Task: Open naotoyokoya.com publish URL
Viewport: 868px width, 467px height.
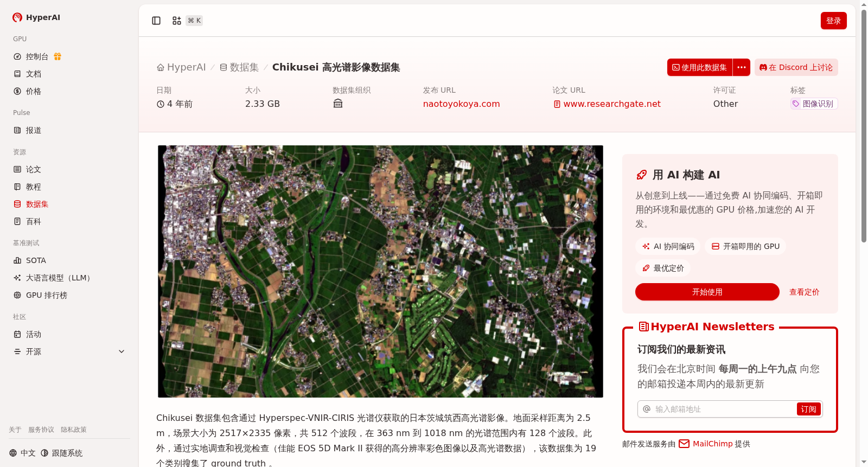Action: point(461,104)
